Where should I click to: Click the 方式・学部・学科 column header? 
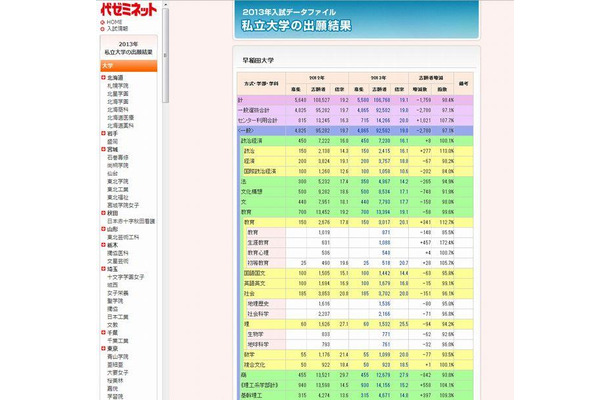coord(261,84)
